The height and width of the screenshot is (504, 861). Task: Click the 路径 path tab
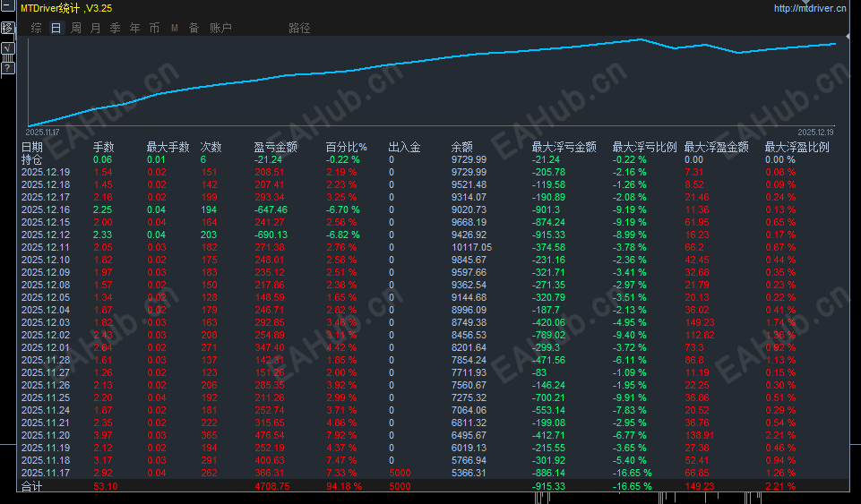(x=299, y=28)
